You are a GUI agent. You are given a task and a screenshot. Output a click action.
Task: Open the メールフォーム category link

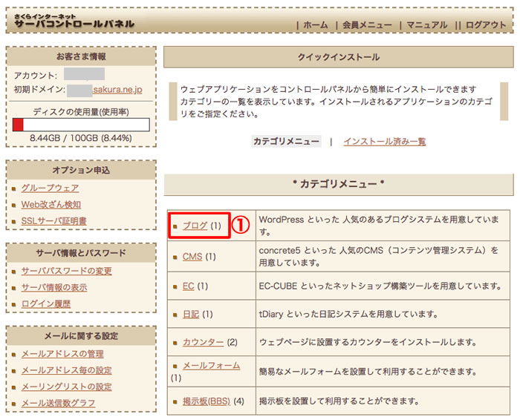211,365
